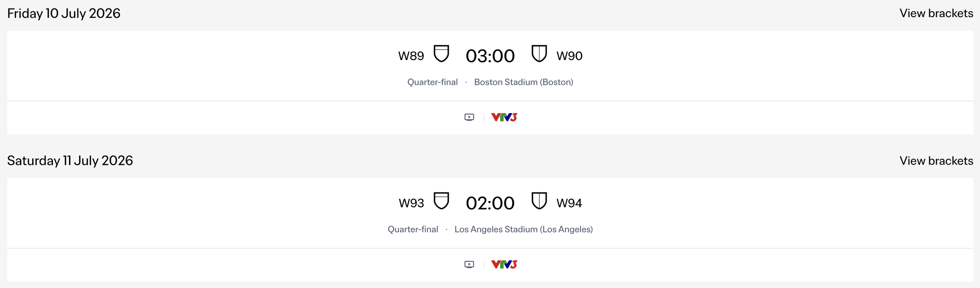Image resolution: width=980 pixels, height=288 pixels.
Task: Click the W89 team shield icon
Action: coord(441,54)
